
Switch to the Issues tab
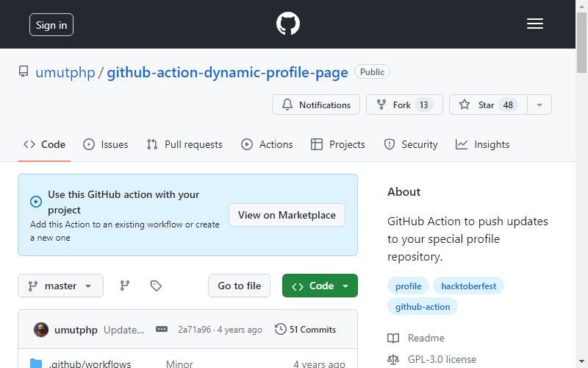(x=105, y=144)
